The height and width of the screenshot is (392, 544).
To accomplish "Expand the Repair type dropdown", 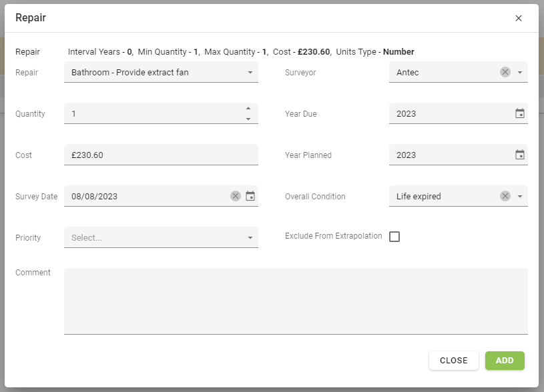I will click(250, 72).
